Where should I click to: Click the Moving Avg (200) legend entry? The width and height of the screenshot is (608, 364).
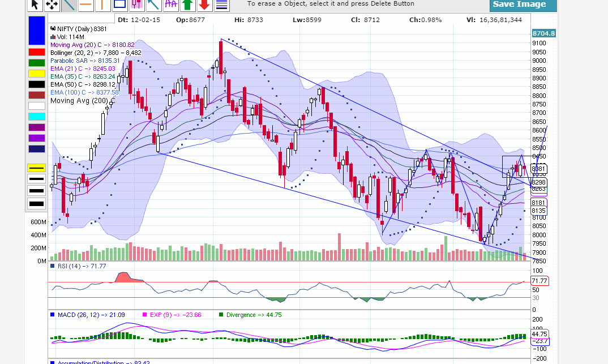[x=83, y=101]
